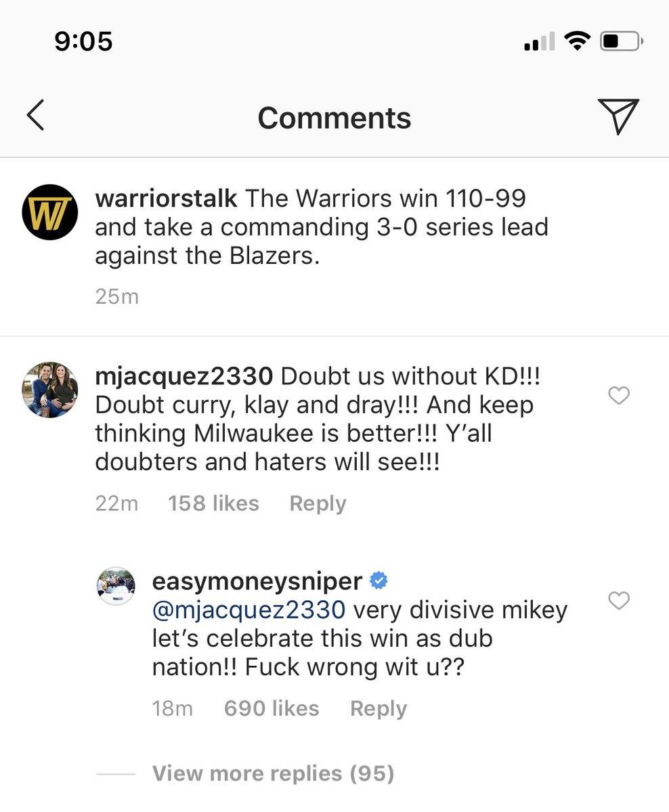View the 690 likes list
This screenshot has height=812, width=669.
coord(271,708)
